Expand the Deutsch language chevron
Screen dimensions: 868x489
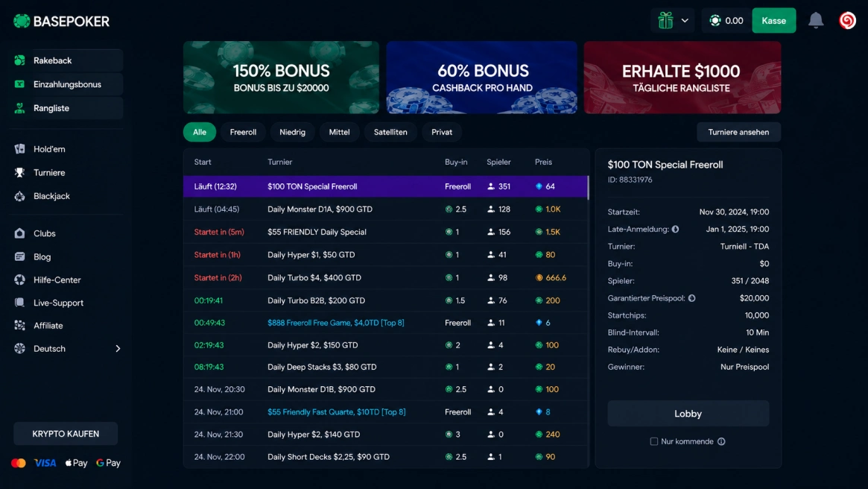coord(118,348)
